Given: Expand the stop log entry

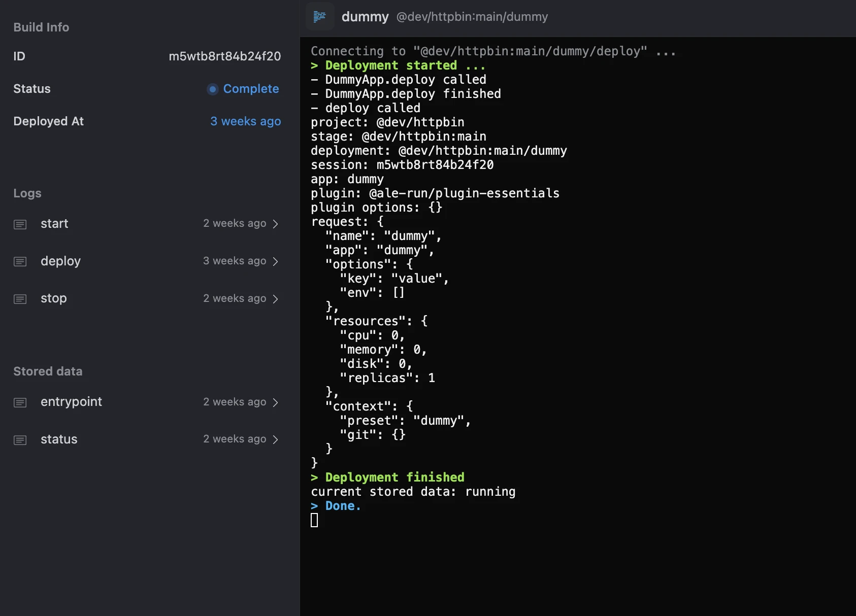Looking at the screenshot, I should pos(276,299).
